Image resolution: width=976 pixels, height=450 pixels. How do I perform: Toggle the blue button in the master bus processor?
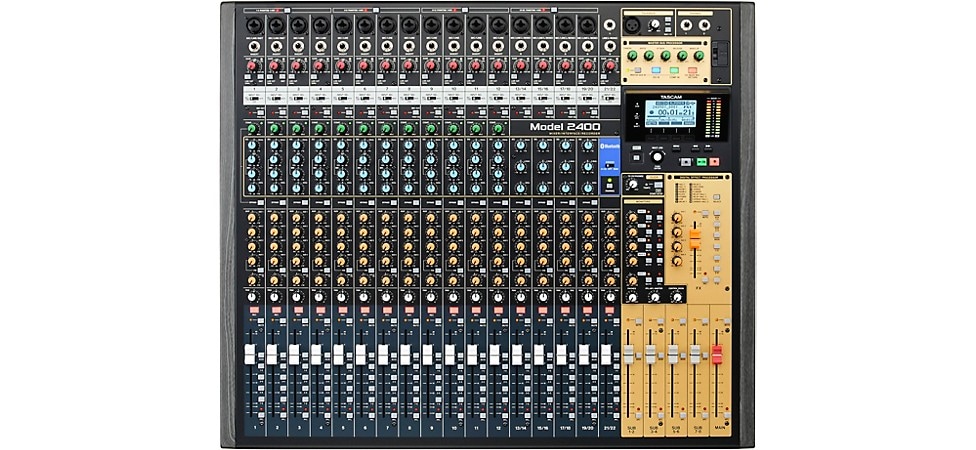[655, 71]
